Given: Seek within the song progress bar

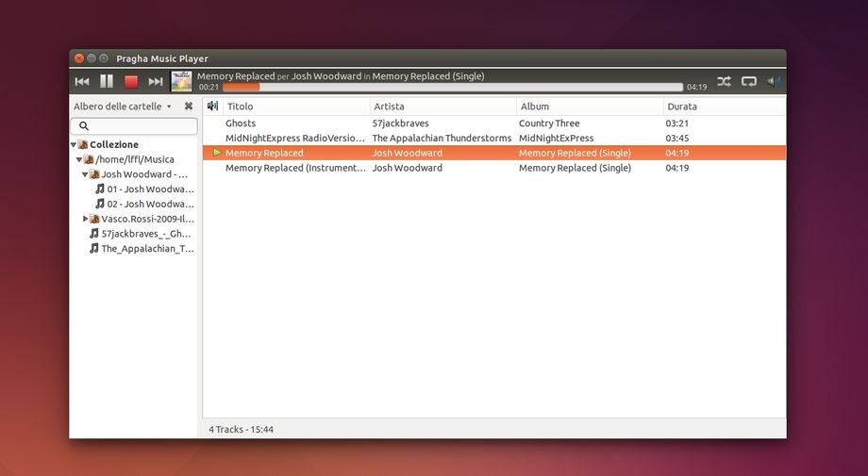Looking at the screenshot, I should (x=453, y=87).
